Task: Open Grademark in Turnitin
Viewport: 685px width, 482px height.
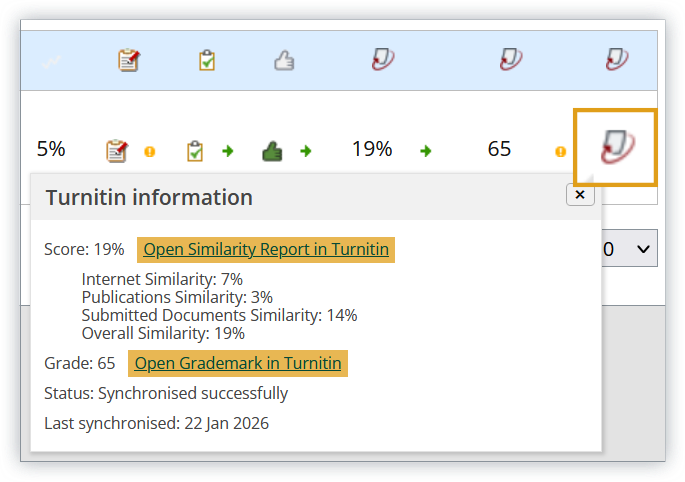Action: (238, 363)
